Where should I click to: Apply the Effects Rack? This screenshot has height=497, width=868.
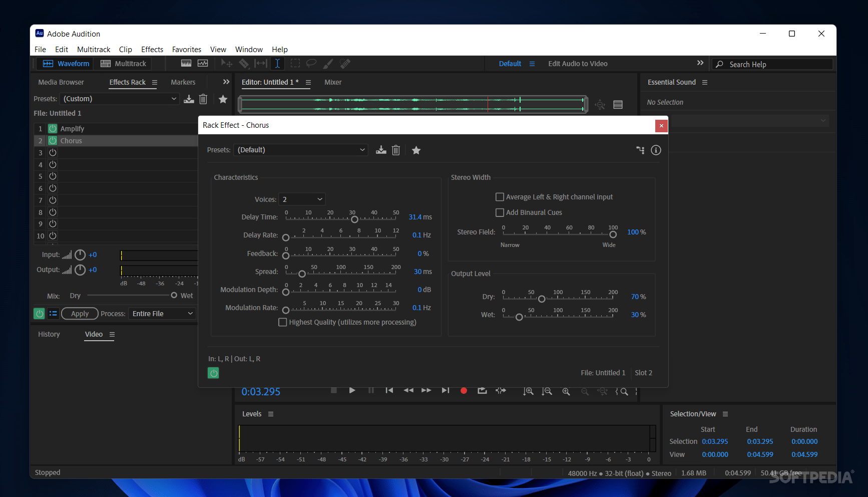click(x=80, y=314)
